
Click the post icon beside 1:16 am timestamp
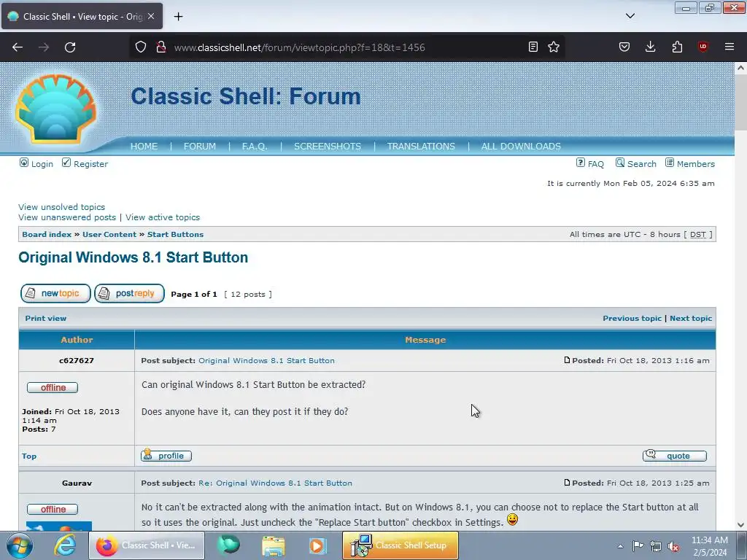(567, 360)
